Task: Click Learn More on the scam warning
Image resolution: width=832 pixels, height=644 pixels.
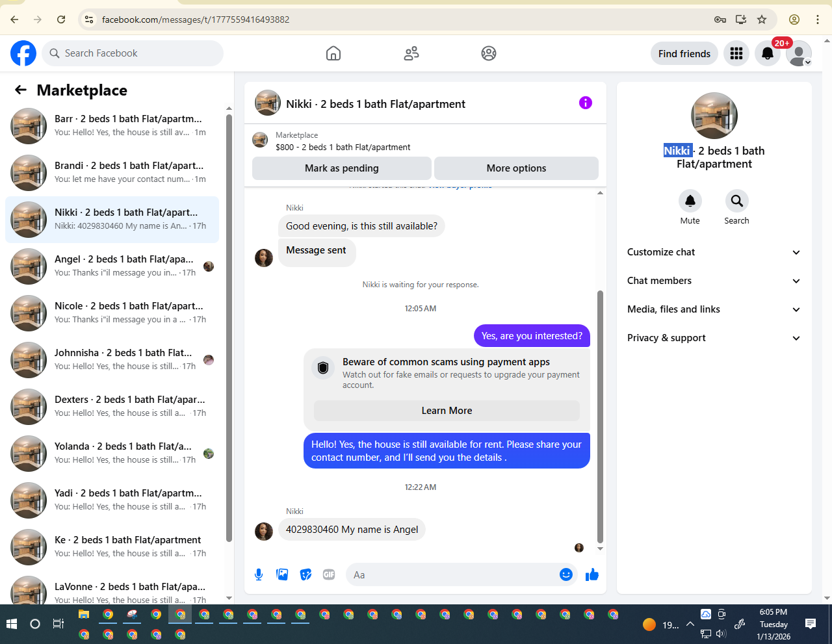Action: point(447,411)
